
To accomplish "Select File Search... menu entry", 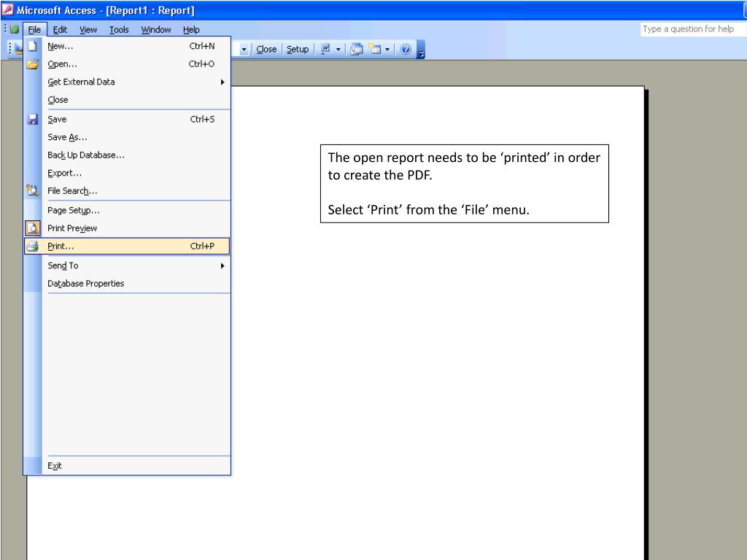I will [x=127, y=191].
